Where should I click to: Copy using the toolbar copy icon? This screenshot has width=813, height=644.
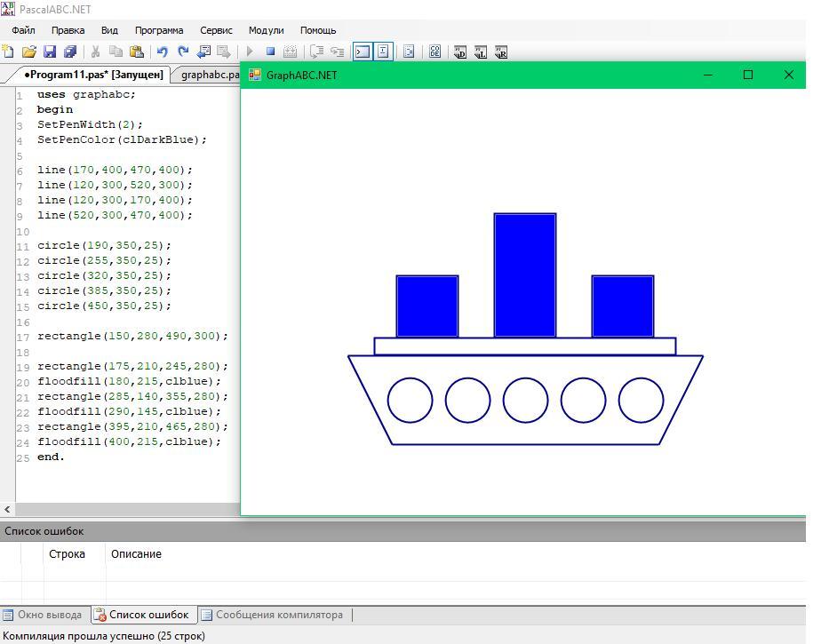tap(116, 52)
